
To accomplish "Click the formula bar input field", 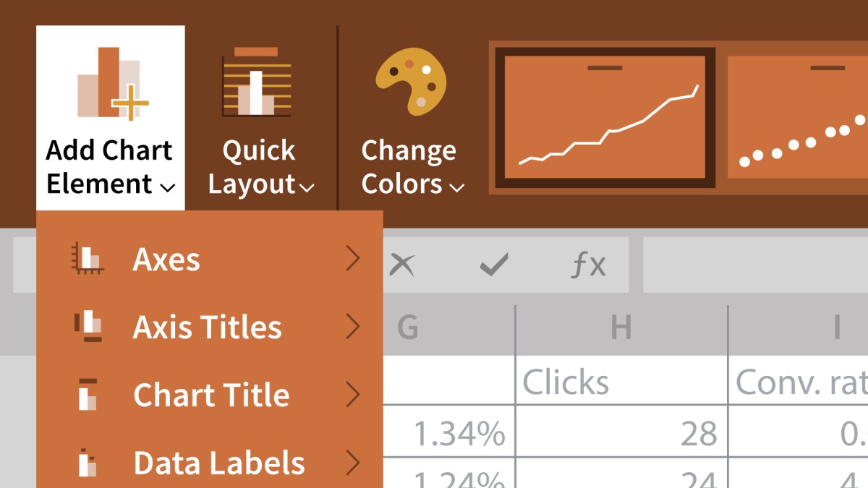I will pyautogui.click(x=755, y=265).
